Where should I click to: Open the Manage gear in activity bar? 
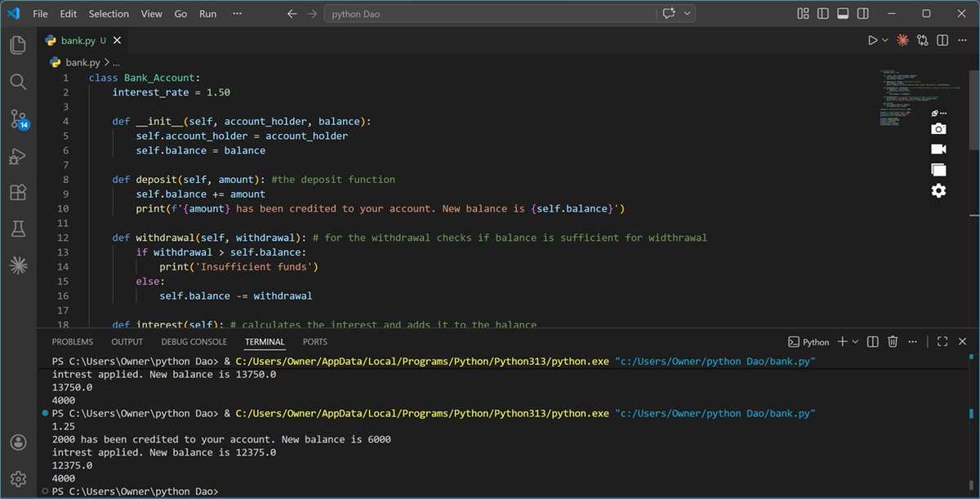coord(18,479)
